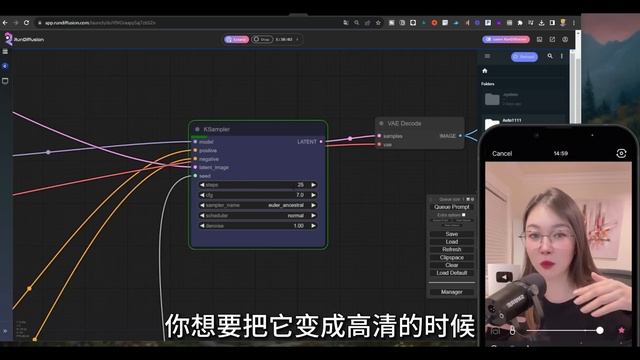Increase steps with right arrow
This screenshot has width=640, height=360.
coord(313,185)
